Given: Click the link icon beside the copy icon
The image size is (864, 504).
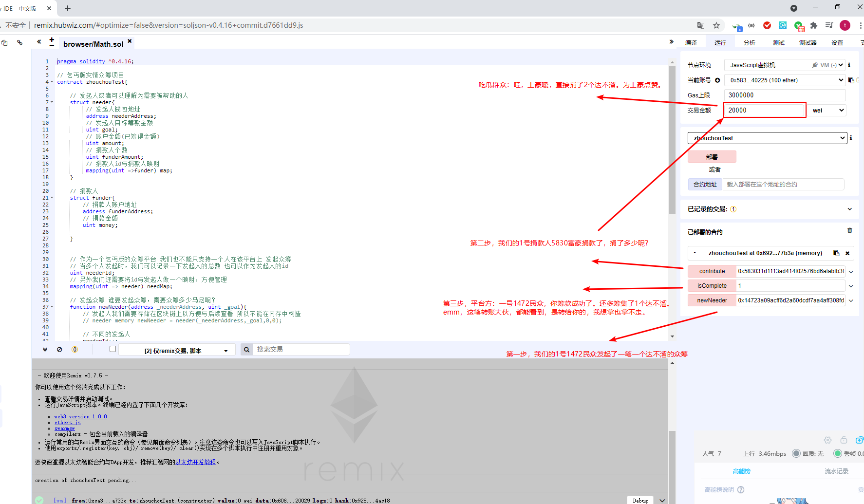Looking at the screenshot, I should click(19, 43).
